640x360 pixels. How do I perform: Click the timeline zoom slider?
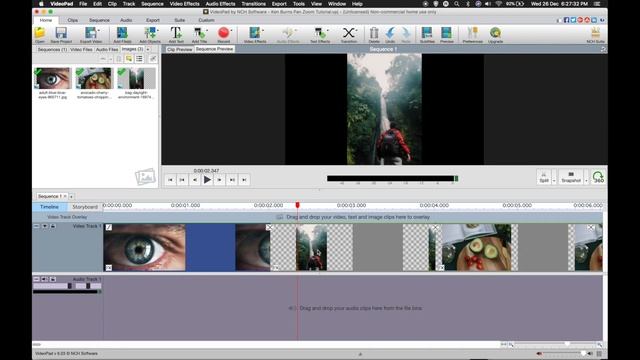[555, 344]
